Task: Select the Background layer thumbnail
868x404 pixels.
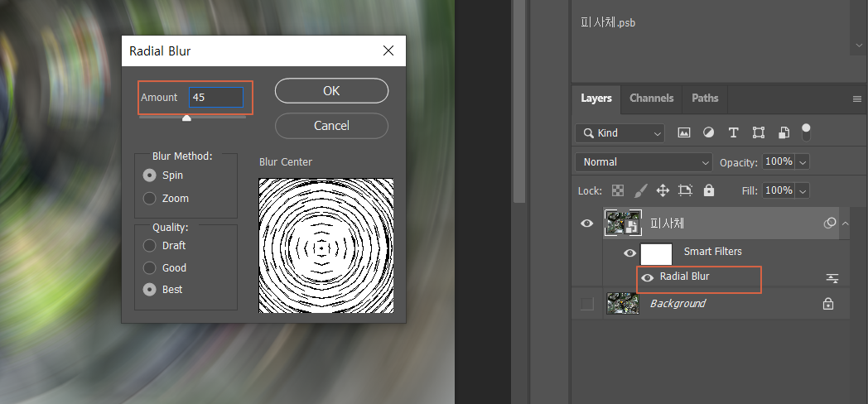Action: (624, 303)
